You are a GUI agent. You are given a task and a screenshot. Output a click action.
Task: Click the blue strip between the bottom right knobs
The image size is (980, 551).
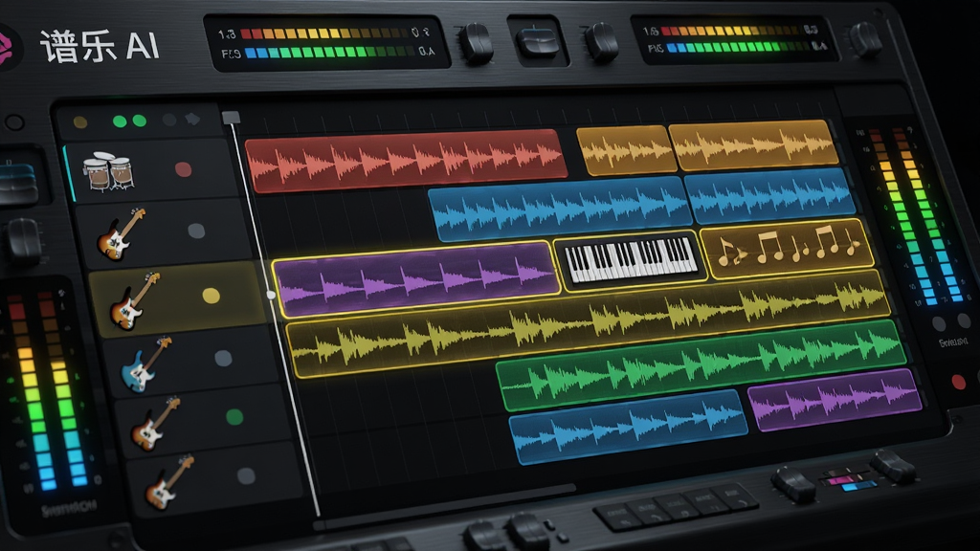[858, 485]
